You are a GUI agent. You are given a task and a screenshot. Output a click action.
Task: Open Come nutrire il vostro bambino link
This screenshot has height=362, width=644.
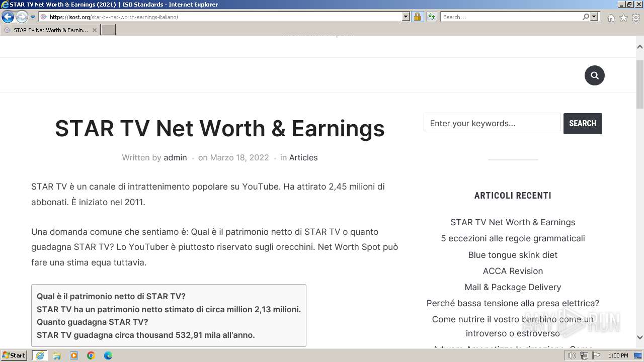(513, 326)
